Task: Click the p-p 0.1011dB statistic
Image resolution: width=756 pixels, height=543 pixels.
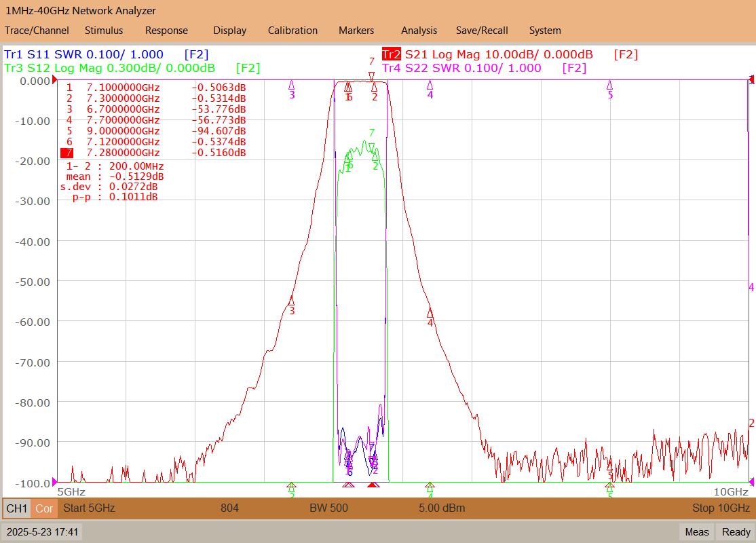Action: pos(115,197)
